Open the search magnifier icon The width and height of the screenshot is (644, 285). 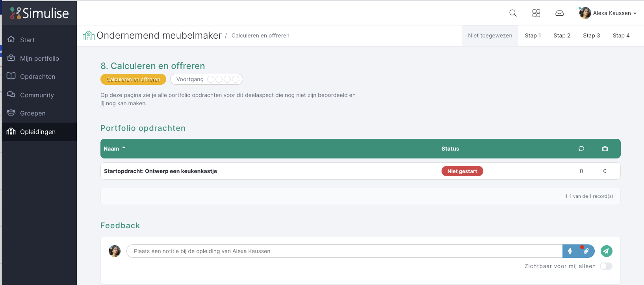513,13
